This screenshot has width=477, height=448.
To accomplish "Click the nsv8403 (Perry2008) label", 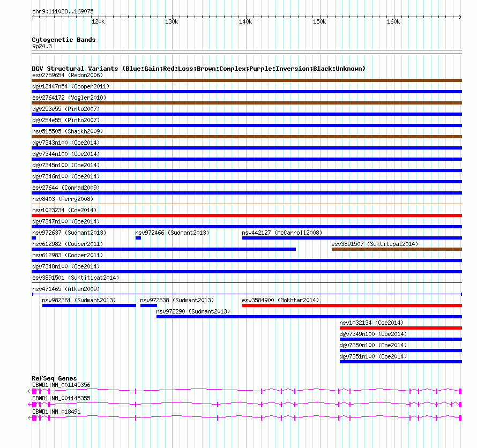I will pos(63,199).
